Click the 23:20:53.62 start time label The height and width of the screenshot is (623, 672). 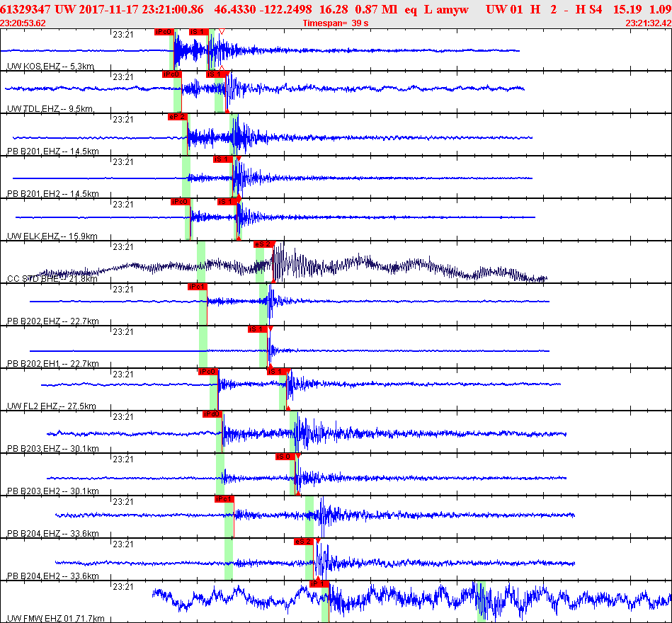coord(23,23)
